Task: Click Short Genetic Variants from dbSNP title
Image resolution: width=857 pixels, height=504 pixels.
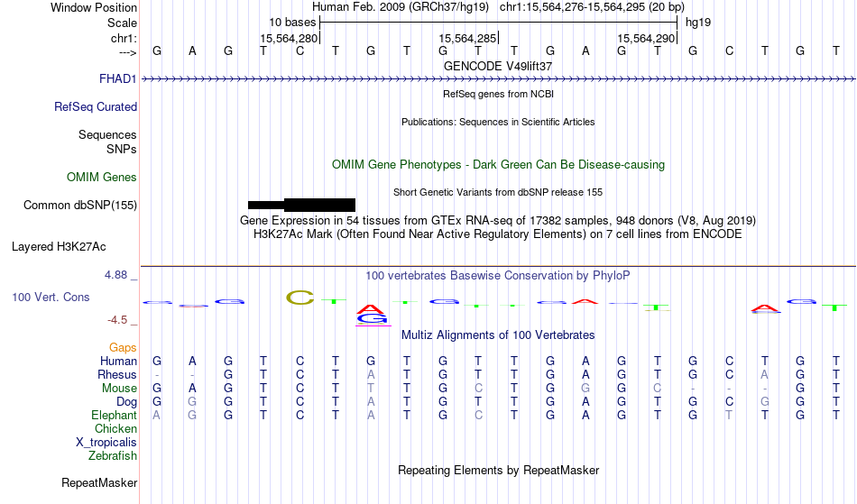Action: click(x=498, y=192)
